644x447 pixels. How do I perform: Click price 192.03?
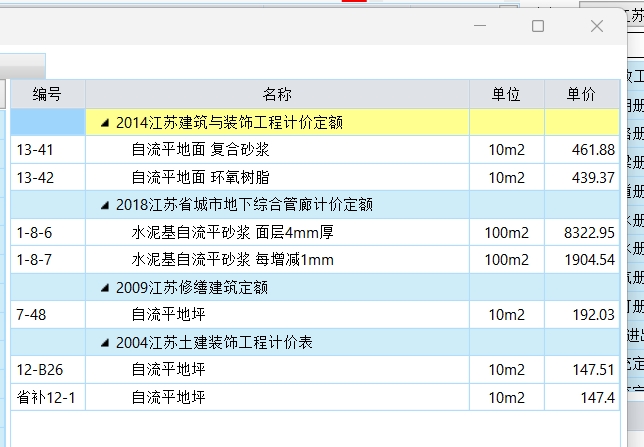[594, 315]
